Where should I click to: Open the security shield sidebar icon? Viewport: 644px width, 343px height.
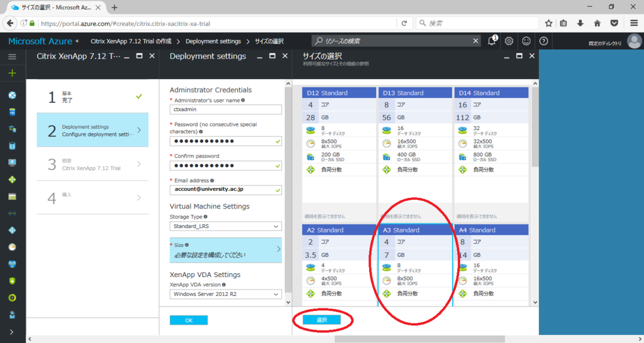pos(13,281)
